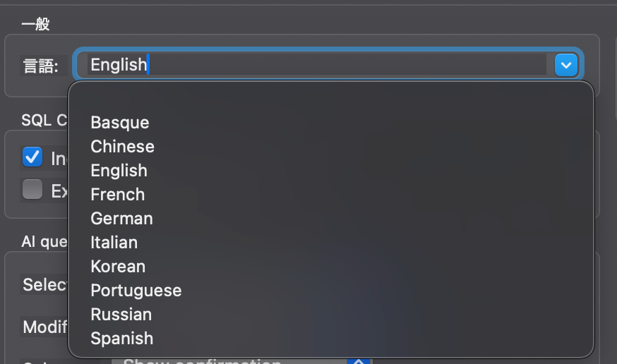The image size is (617, 364).
Task: Choose Chinese in the language list
Action: [x=122, y=147]
